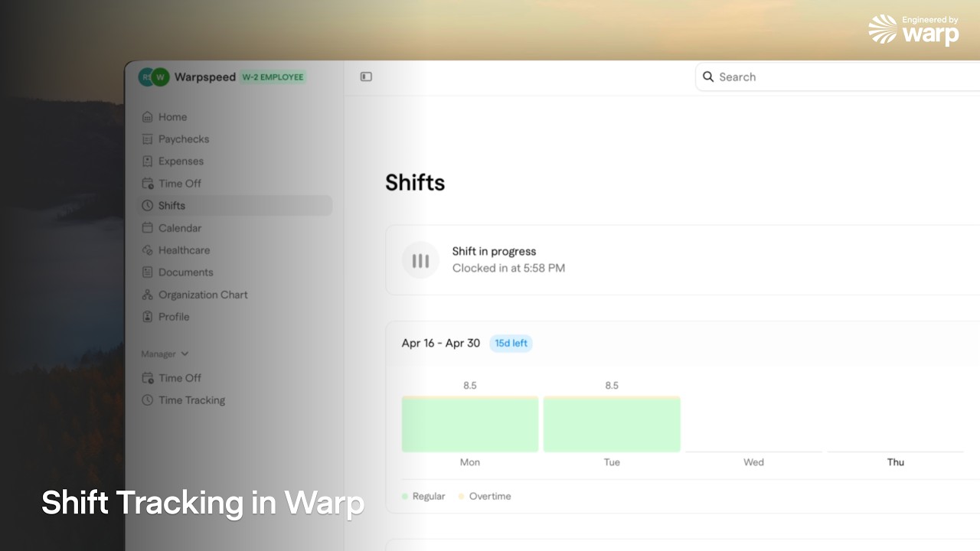Click the Shift in progress text
Viewport: 980px width, 551px height.
pos(494,251)
